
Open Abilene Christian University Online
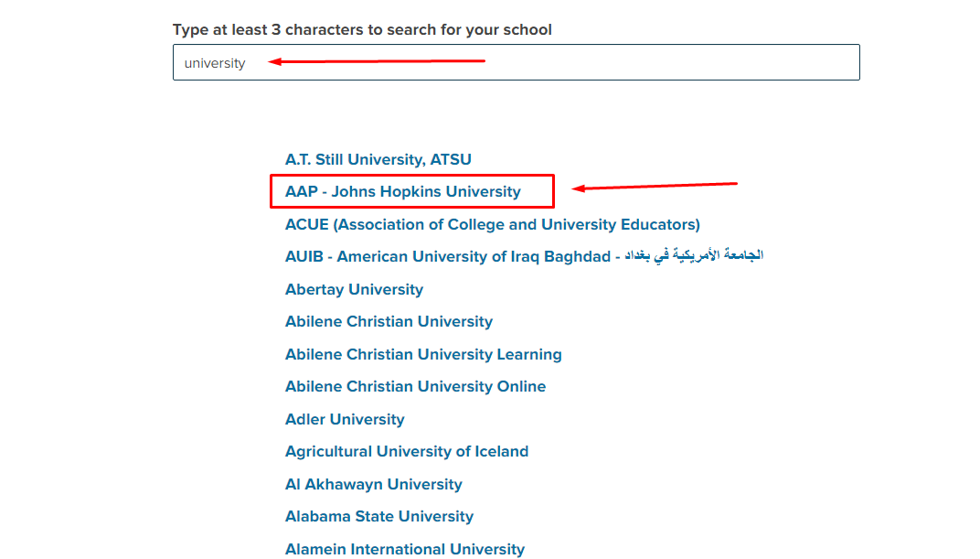click(416, 386)
